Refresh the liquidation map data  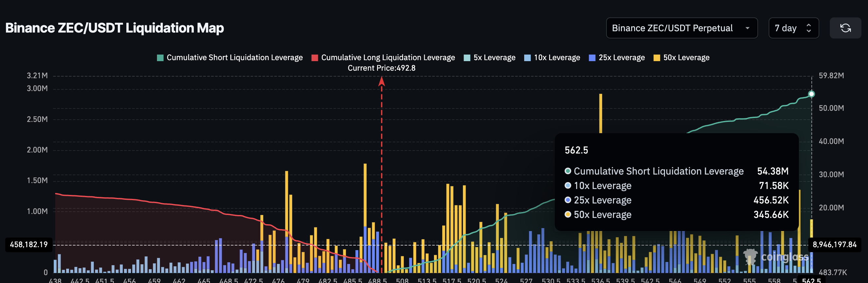coord(845,28)
